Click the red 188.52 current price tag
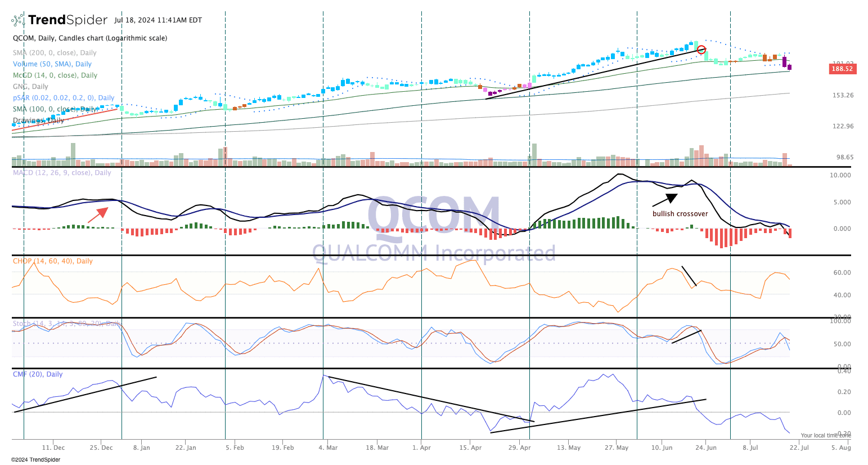The width and height of the screenshot is (868, 465). pyautogui.click(x=842, y=69)
